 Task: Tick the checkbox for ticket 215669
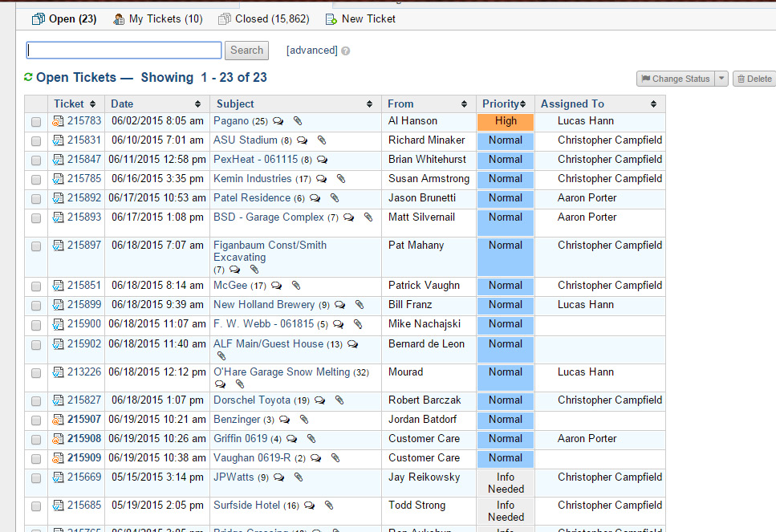coord(36,478)
